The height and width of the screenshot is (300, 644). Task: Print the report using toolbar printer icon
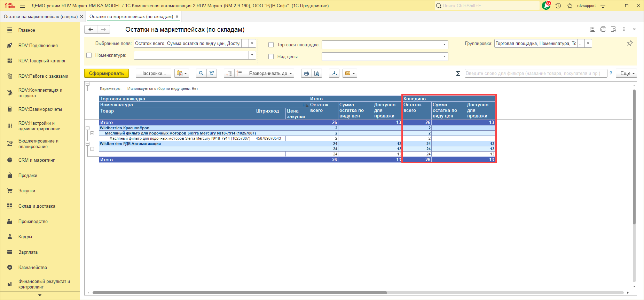306,73
